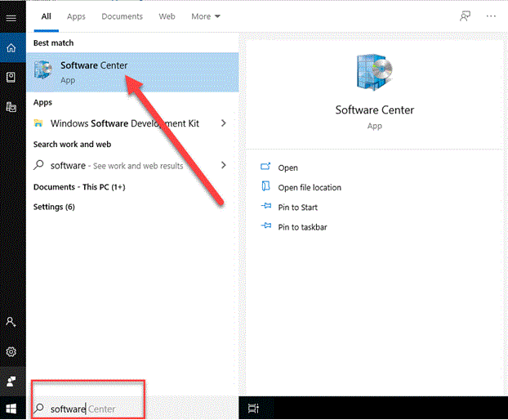The width and height of the screenshot is (508, 420).
Task: Switch to the All tab
Action: tap(47, 16)
